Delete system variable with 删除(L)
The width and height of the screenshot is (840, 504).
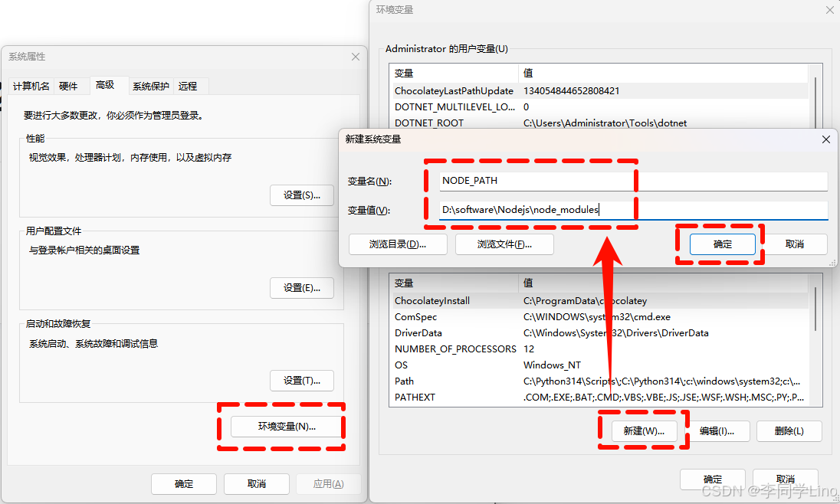789,431
